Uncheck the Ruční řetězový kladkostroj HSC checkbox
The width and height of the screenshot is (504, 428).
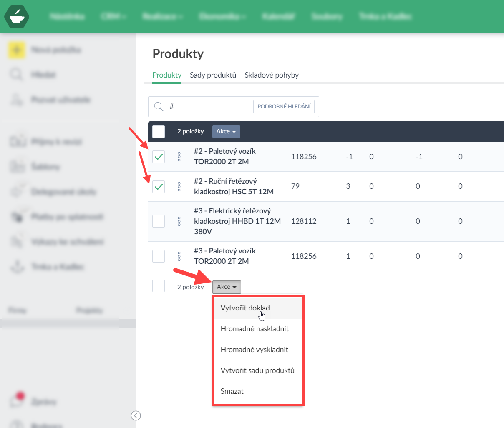[159, 187]
